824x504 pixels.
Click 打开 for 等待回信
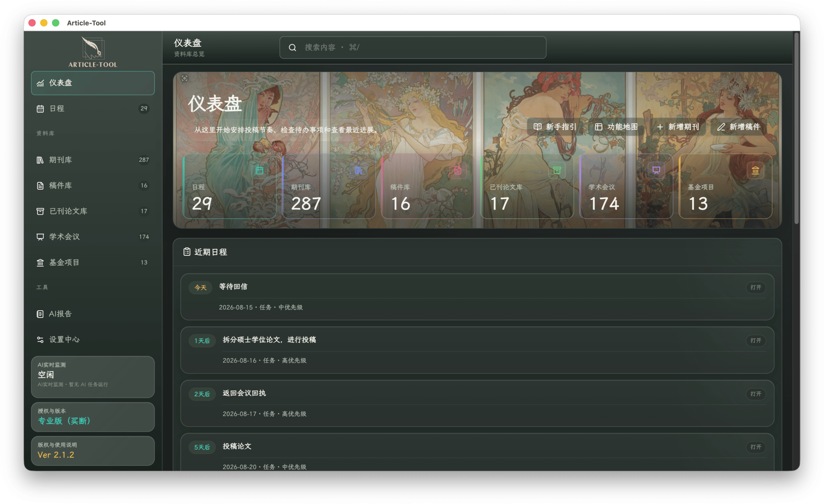(x=756, y=287)
